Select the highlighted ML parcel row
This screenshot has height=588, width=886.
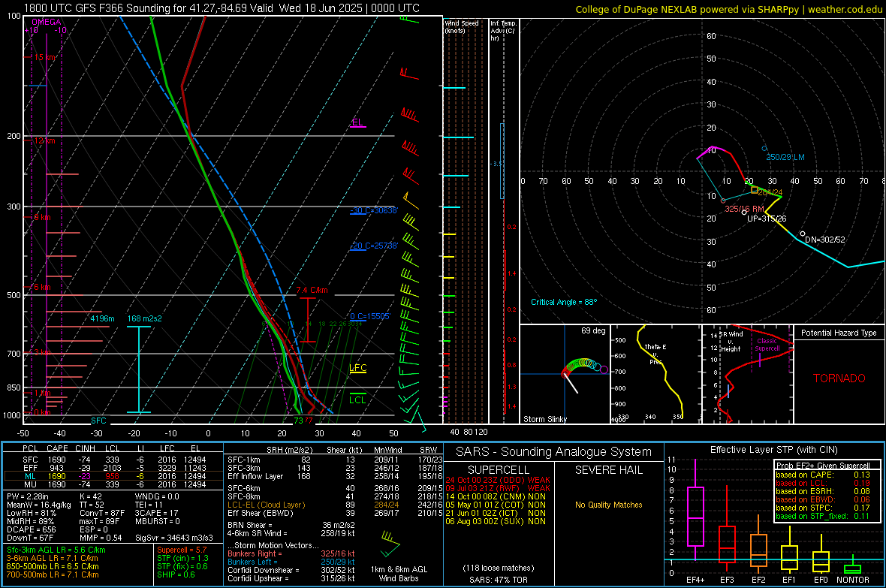click(x=113, y=477)
